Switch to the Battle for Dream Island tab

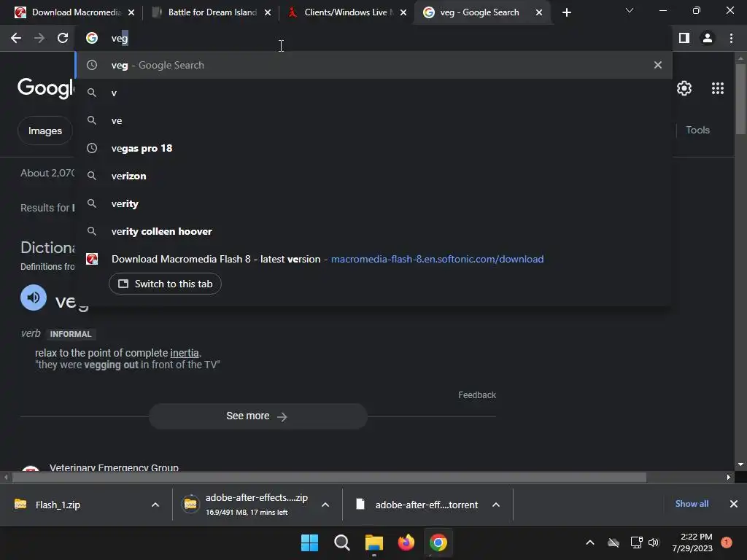(x=209, y=12)
